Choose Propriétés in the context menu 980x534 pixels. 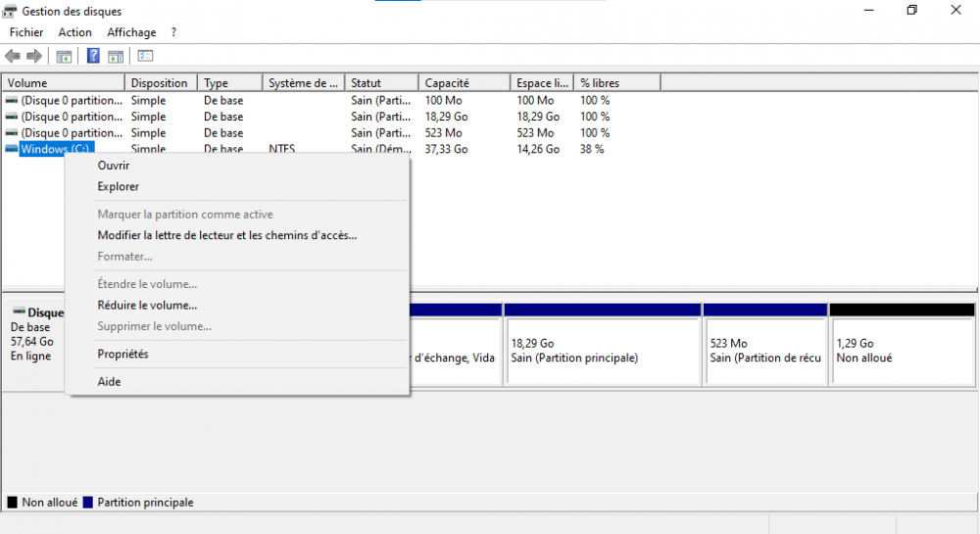click(x=122, y=354)
